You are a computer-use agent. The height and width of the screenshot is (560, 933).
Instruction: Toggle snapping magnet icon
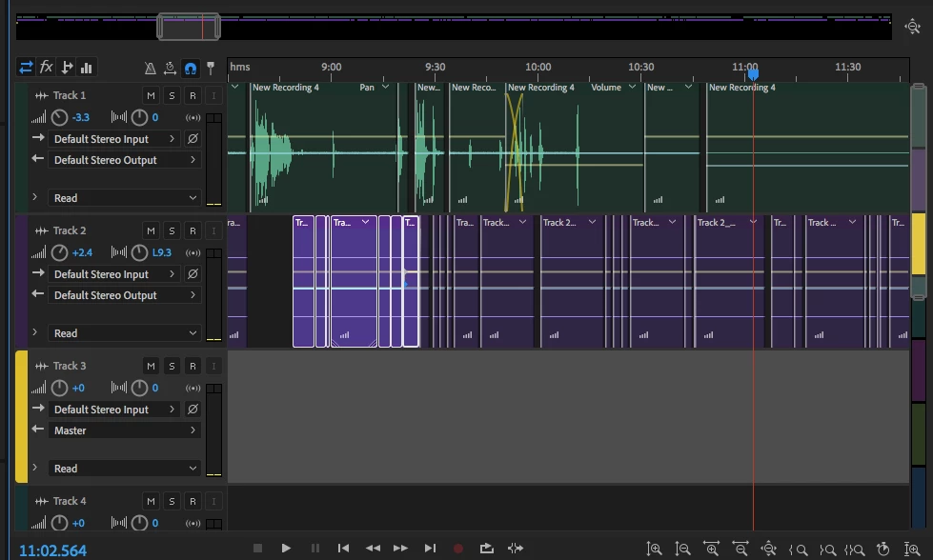point(191,69)
